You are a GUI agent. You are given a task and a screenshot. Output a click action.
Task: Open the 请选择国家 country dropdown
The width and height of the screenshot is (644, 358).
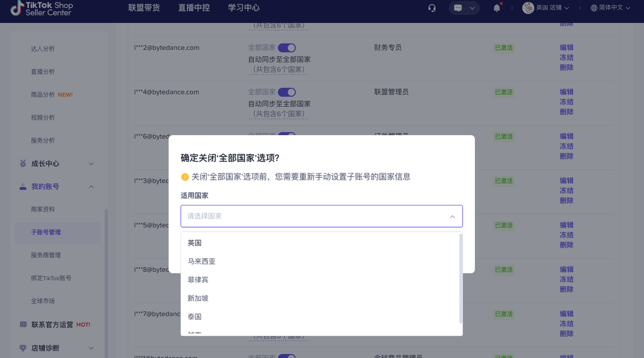coord(321,216)
